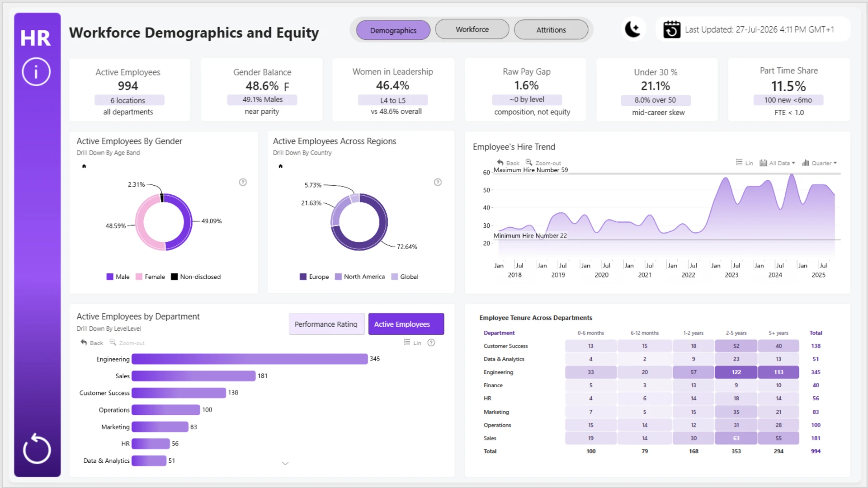
Task: Expand department list with down chevron
Action: [x=285, y=463]
